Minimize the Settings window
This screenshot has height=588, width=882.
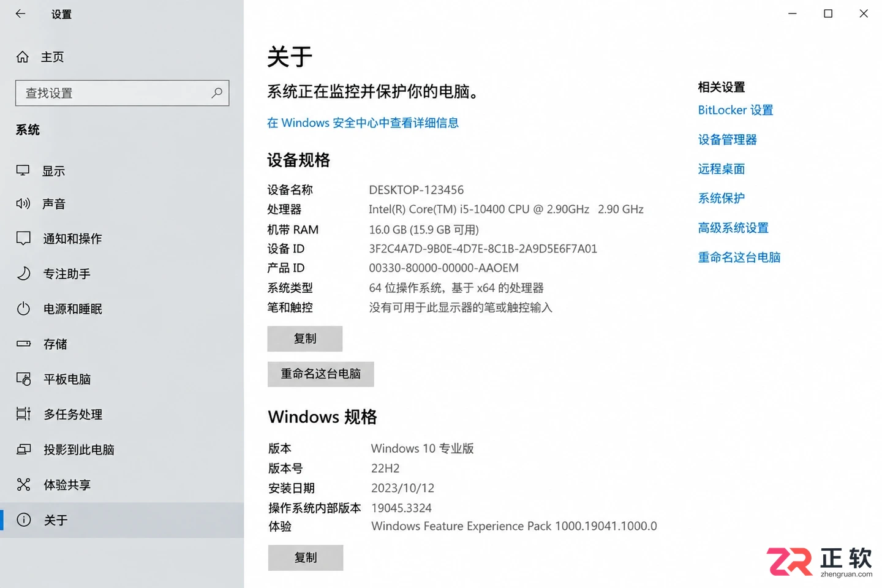point(793,13)
